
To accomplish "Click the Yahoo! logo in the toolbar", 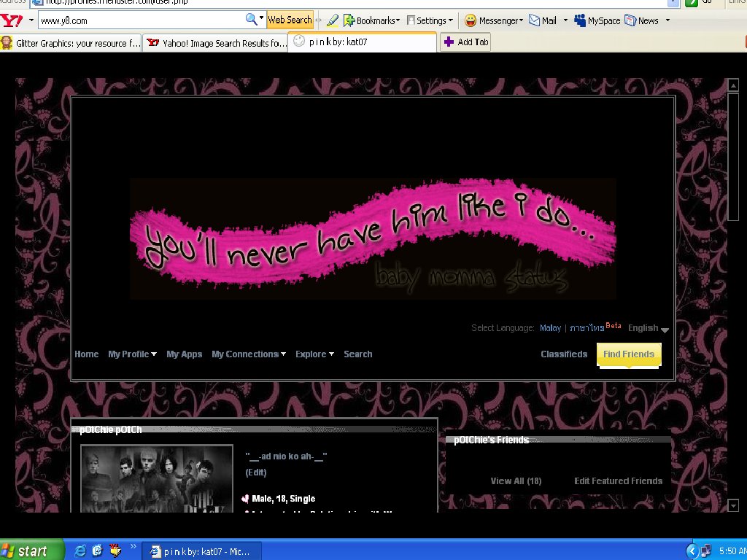I will click(x=12, y=20).
